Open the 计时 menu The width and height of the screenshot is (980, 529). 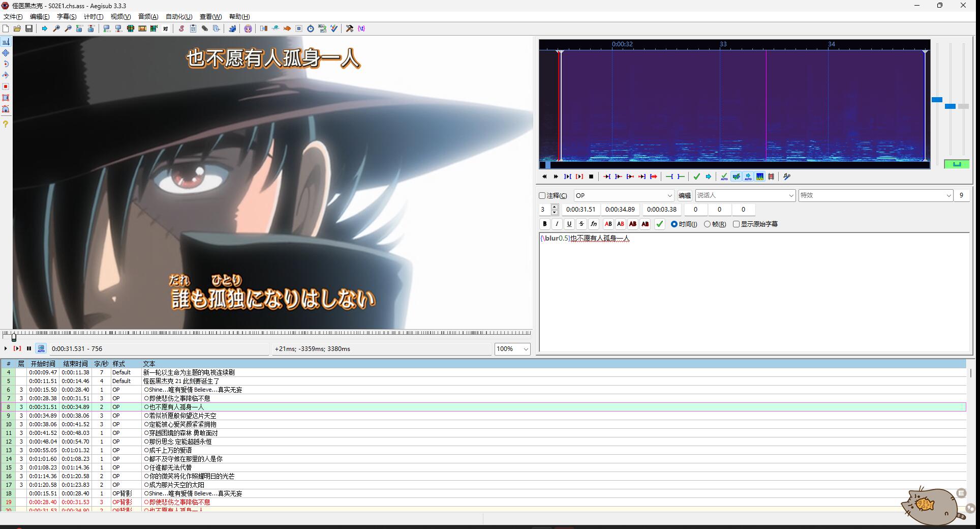[94, 17]
